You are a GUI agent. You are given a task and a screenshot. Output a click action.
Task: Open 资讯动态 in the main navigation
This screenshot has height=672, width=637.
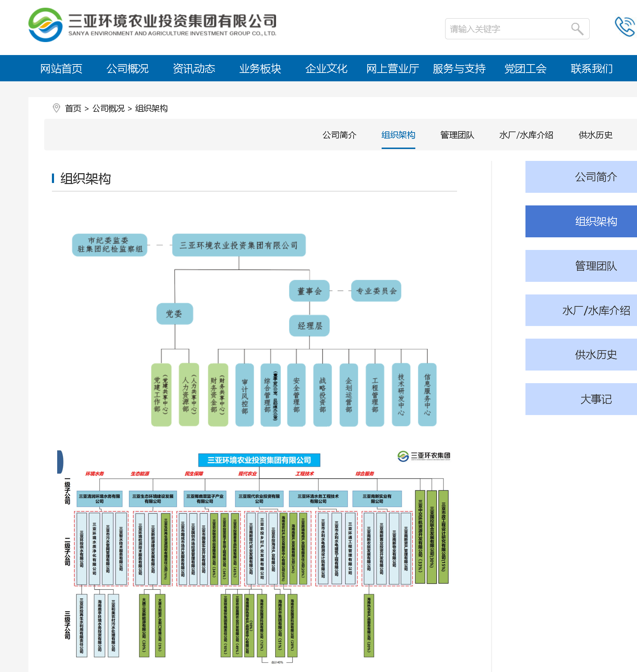194,68
